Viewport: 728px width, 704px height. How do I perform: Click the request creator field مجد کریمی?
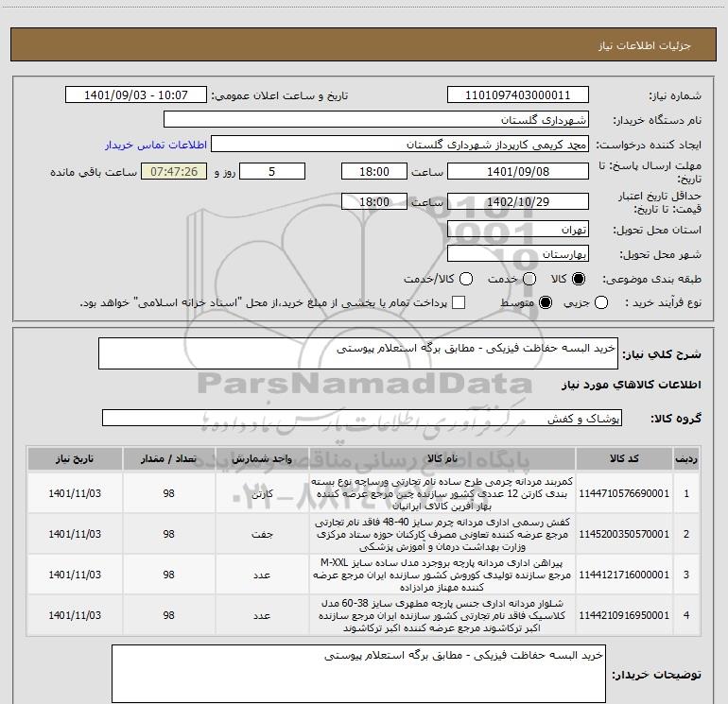point(400,145)
